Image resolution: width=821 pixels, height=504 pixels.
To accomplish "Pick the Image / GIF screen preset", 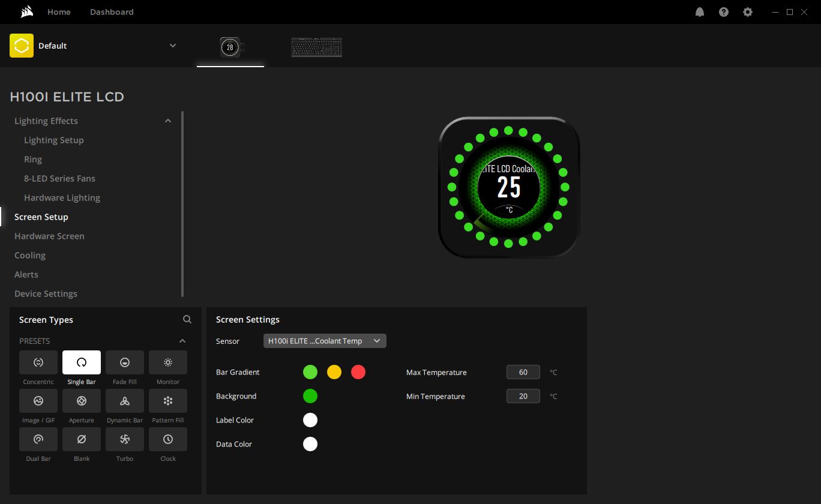I will [x=38, y=401].
